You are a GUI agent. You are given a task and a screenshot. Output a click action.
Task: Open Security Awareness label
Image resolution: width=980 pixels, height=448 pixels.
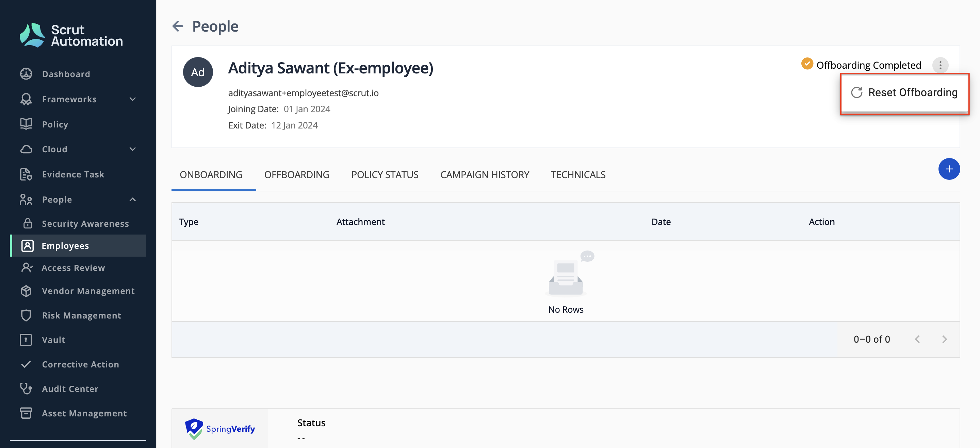click(86, 223)
